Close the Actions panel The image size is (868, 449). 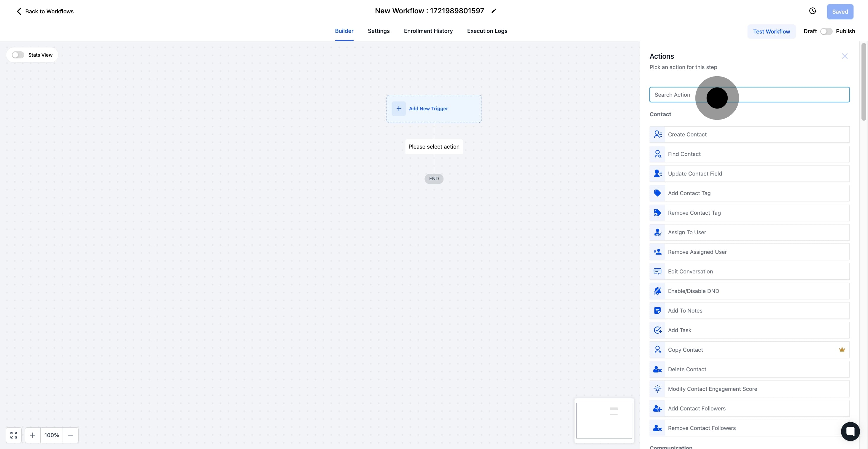[x=844, y=56]
